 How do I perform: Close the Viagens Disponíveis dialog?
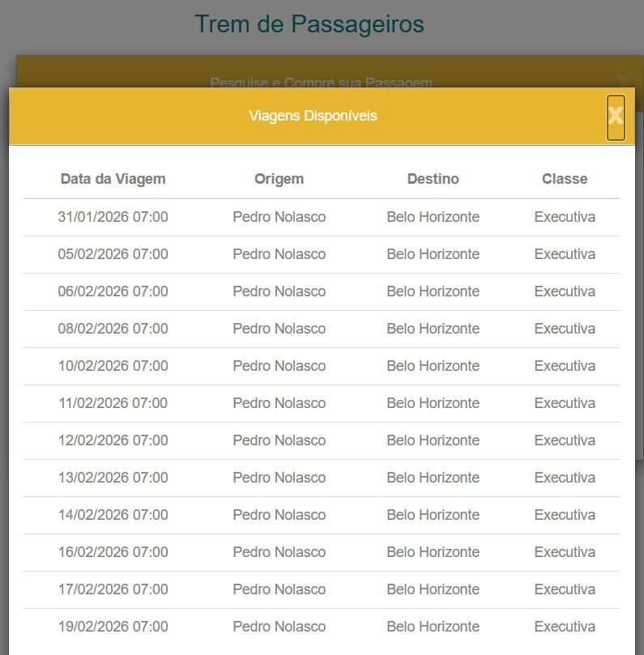[x=616, y=117]
